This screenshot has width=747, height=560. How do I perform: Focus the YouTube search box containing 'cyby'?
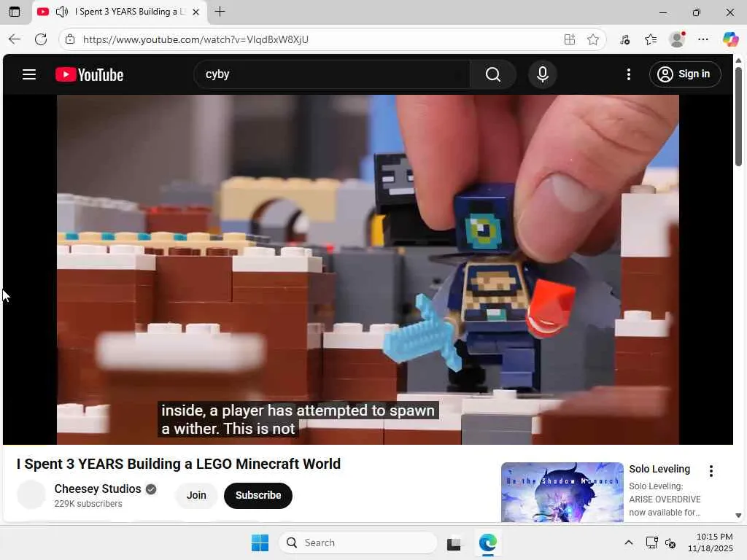(332, 74)
